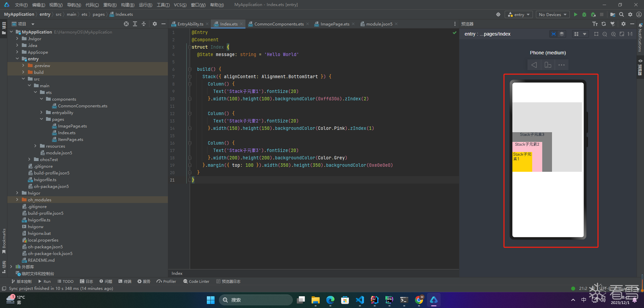The image size is (644, 308).
Task: Zoom out the phone preview
Action: 605,34
